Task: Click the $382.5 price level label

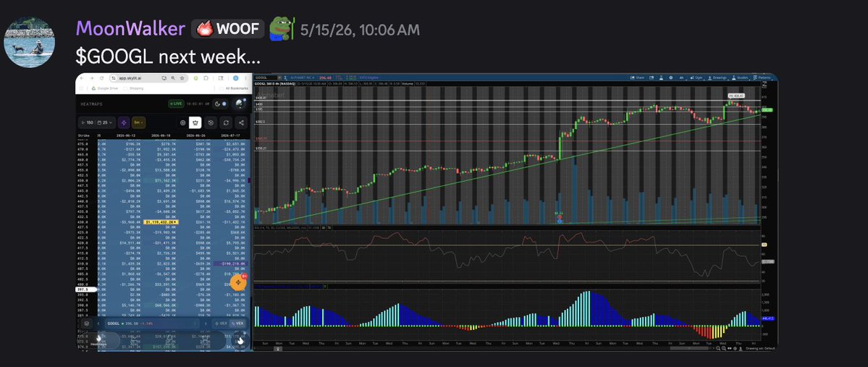Action: tap(260, 122)
